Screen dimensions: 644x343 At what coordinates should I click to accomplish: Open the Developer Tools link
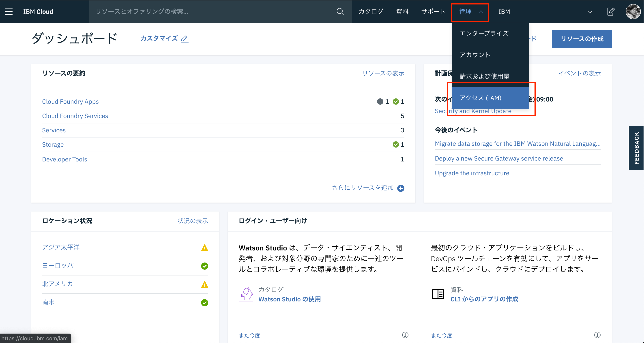[64, 159]
